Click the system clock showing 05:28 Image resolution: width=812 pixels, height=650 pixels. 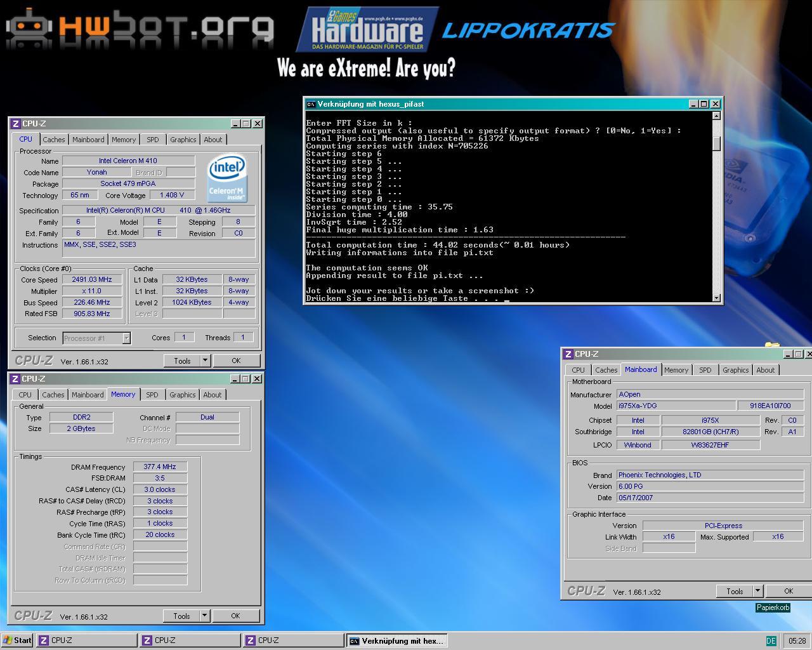(797, 641)
